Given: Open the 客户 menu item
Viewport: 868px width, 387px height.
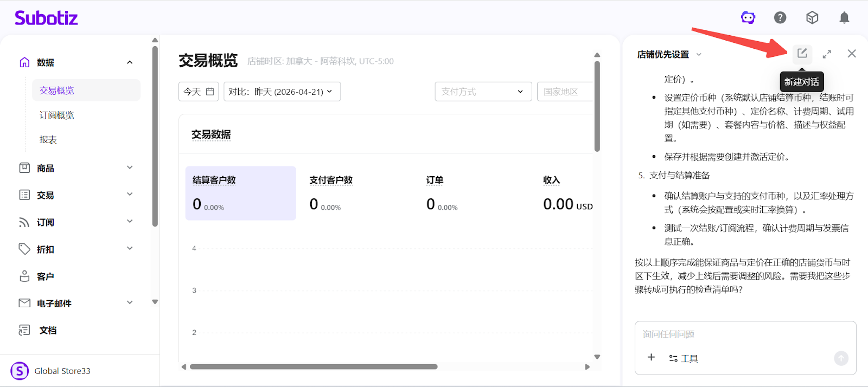Looking at the screenshot, I should (x=46, y=276).
